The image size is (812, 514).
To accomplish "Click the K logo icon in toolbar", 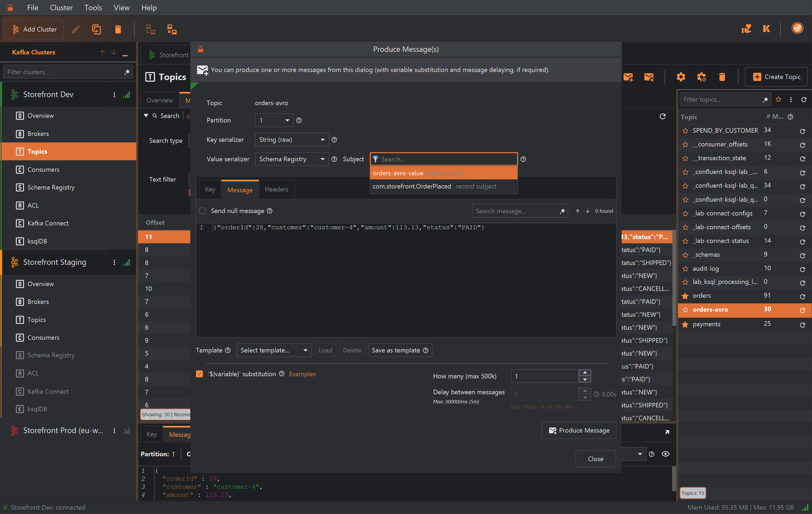I will (x=766, y=29).
